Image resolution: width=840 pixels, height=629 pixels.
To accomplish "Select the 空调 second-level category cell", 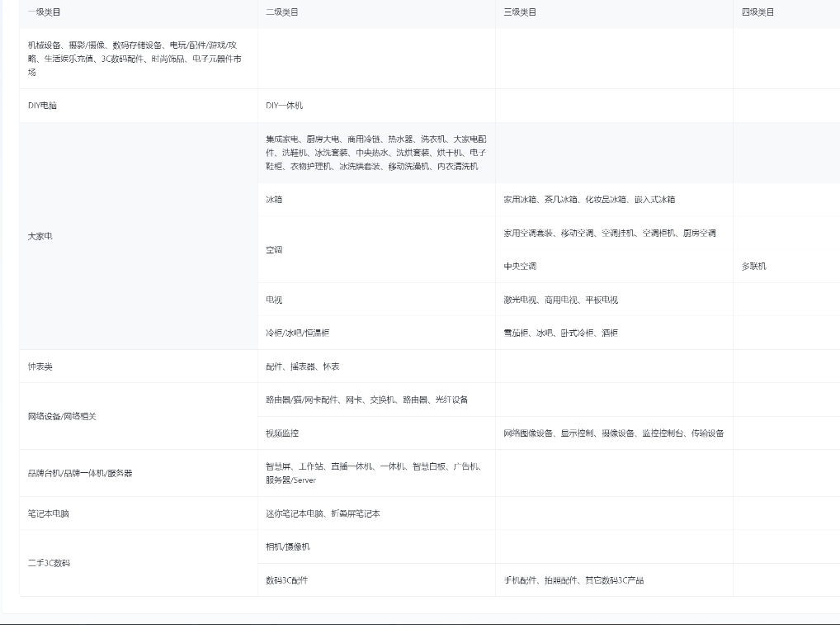I will coord(274,249).
